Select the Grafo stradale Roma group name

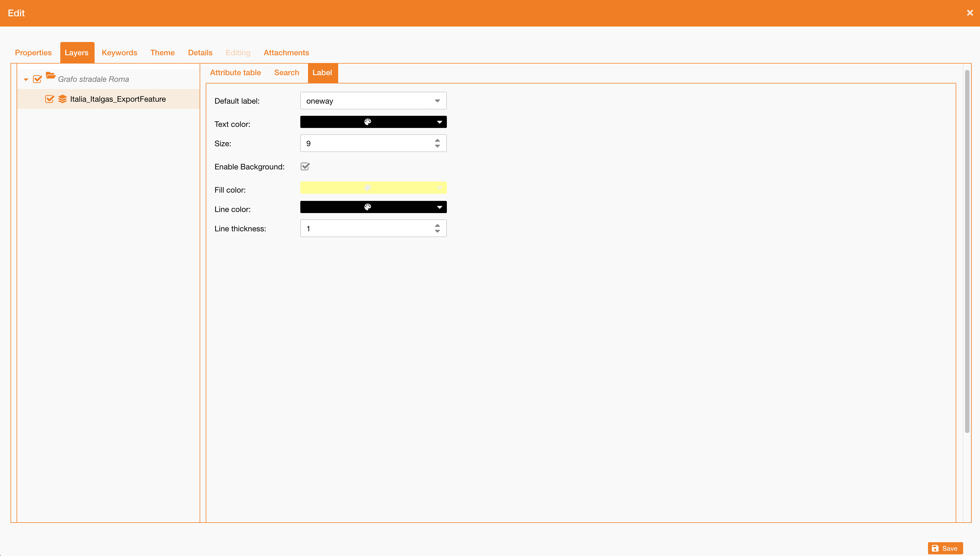pos(94,79)
